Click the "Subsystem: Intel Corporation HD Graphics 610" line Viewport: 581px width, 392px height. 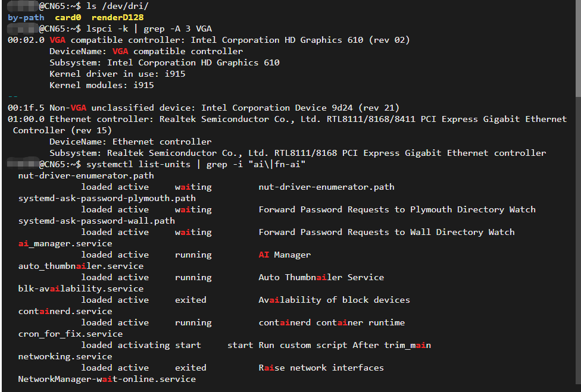164,62
